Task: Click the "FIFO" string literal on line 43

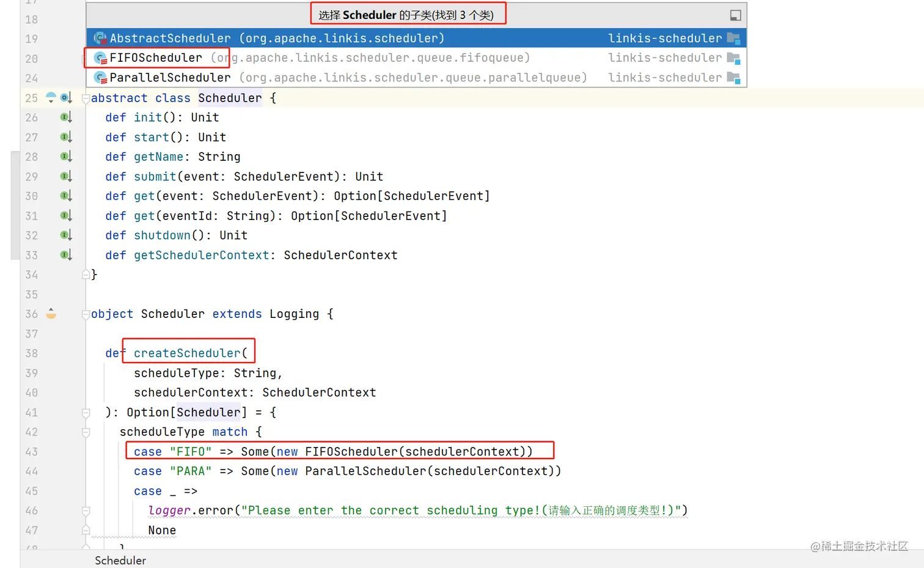Action: (x=191, y=451)
